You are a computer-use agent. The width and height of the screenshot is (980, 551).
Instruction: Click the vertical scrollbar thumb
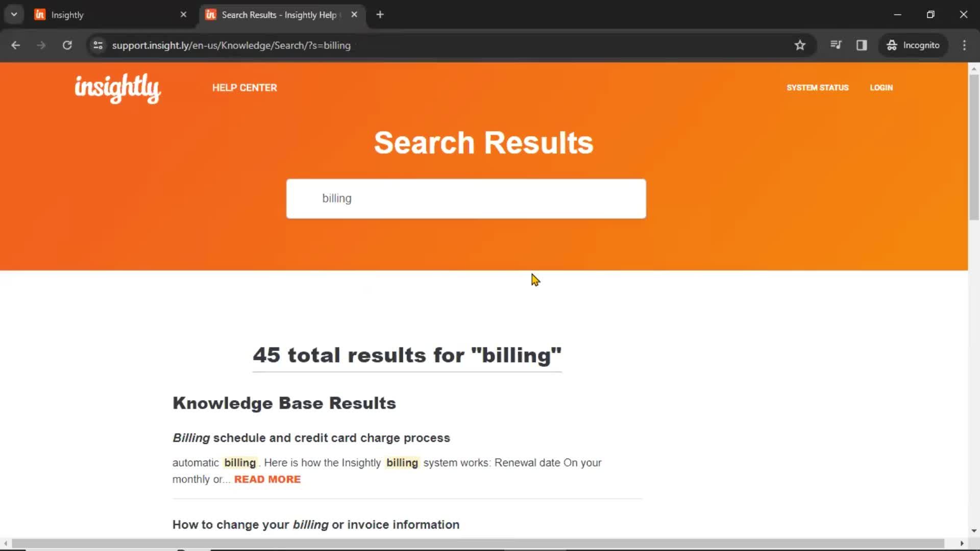click(974, 147)
